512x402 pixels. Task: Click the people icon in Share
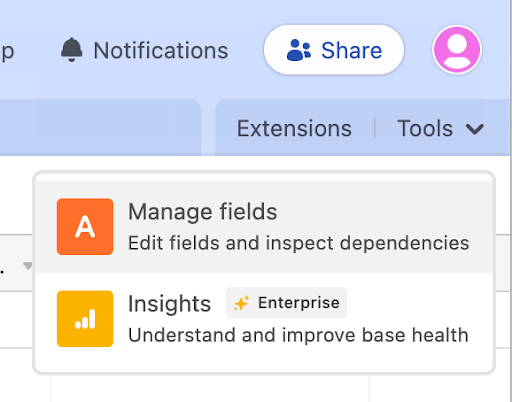[299, 50]
